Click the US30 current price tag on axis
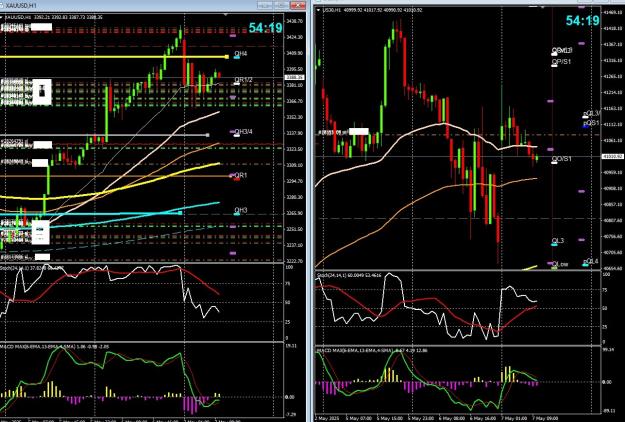 tap(613, 157)
